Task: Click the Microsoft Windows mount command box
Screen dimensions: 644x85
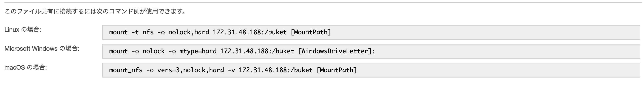Action: [x=371, y=51]
